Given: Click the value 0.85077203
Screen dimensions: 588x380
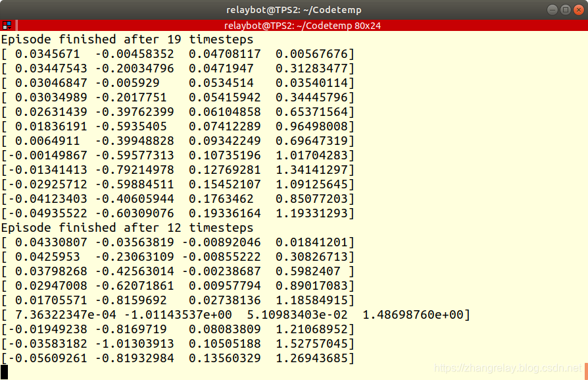Looking at the screenshot, I should point(312,199).
